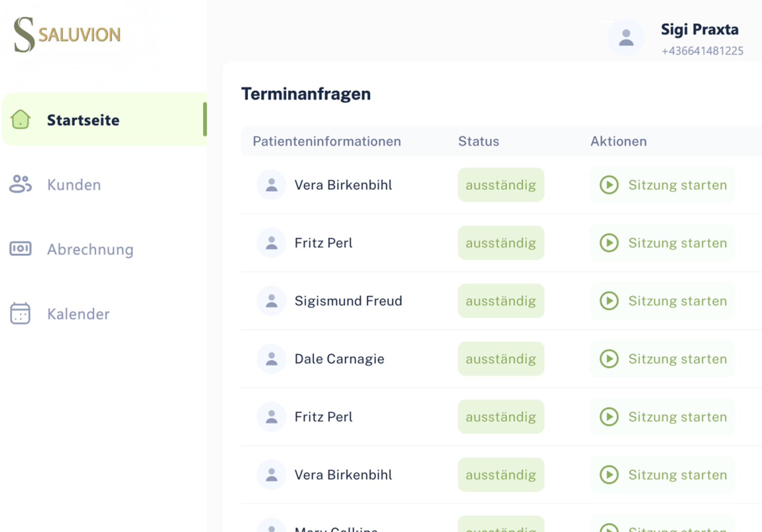Image resolution: width=762 pixels, height=532 pixels.
Task: Open the Kunden menu item
Action: click(x=74, y=185)
